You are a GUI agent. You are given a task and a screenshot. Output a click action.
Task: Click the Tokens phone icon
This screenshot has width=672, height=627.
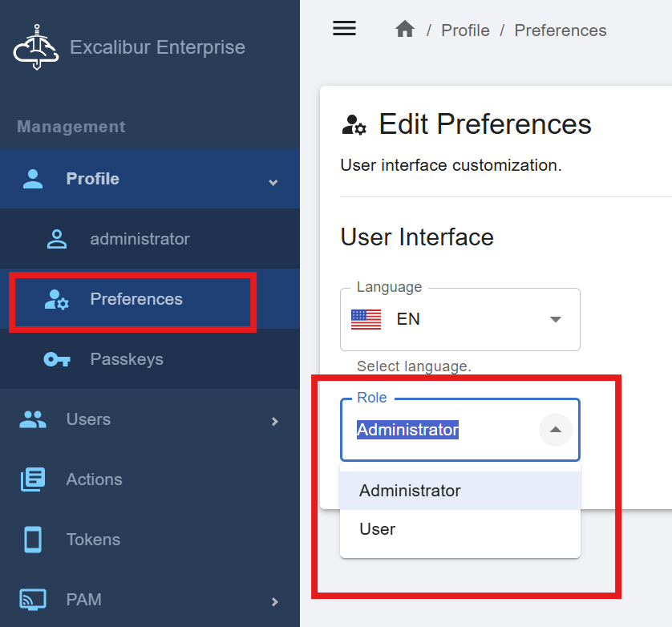[x=33, y=540]
